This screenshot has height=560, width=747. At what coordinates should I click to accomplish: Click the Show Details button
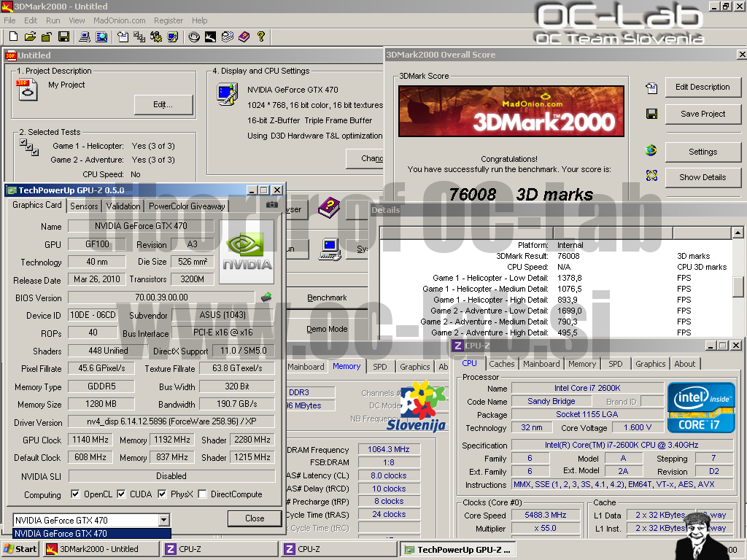703,177
